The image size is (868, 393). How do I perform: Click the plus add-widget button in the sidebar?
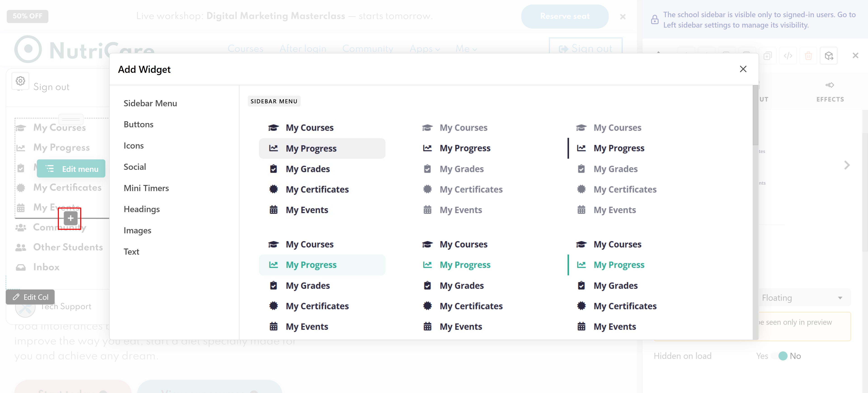point(71,218)
